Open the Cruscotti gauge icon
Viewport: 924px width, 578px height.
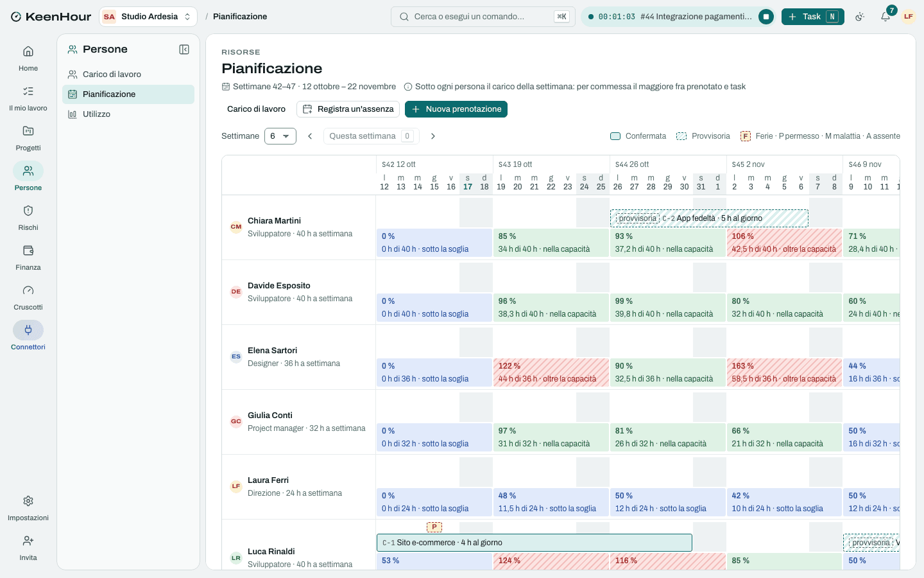pyautogui.click(x=28, y=290)
